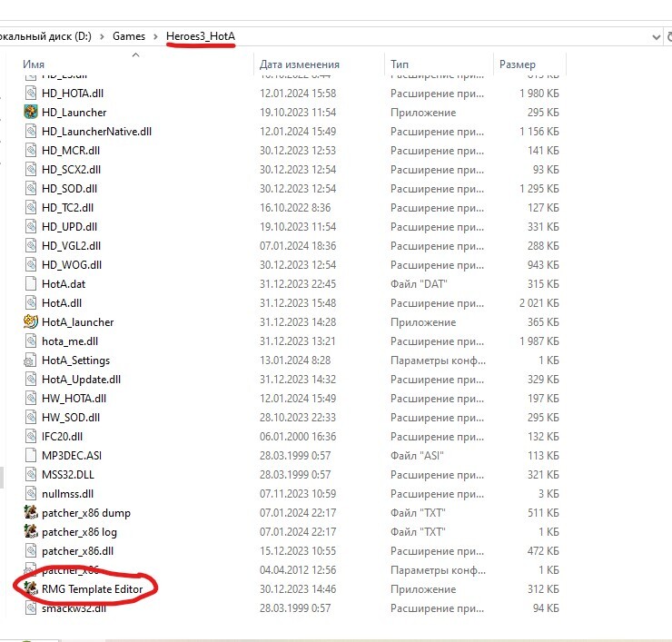Click the patcher_x86.dll file icon
This screenshot has width=672, height=642.
(31, 550)
